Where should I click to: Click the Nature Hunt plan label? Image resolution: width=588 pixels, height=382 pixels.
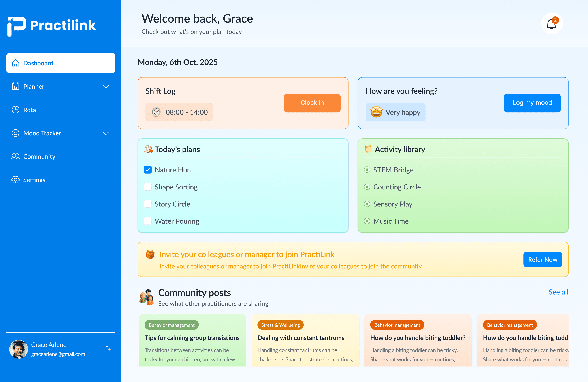pyautogui.click(x=174, y=170)
